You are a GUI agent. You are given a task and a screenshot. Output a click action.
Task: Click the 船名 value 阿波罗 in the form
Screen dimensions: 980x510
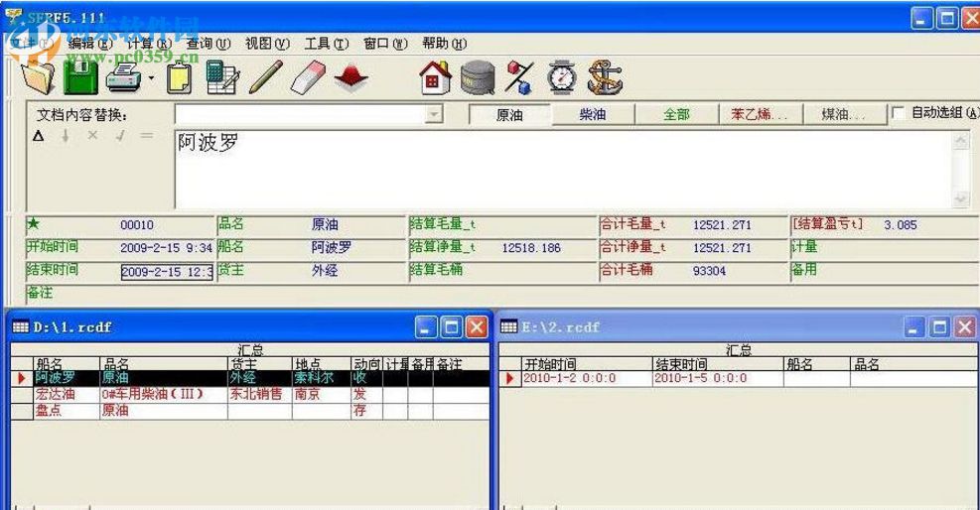pos(332,247)
